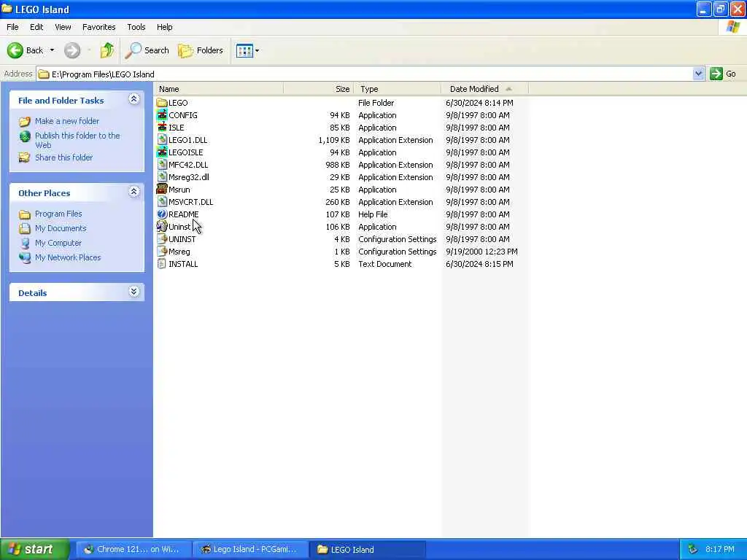Select the Msrun application icon
The width and height of the screenshot is (747, 560).
pos(162,190)
